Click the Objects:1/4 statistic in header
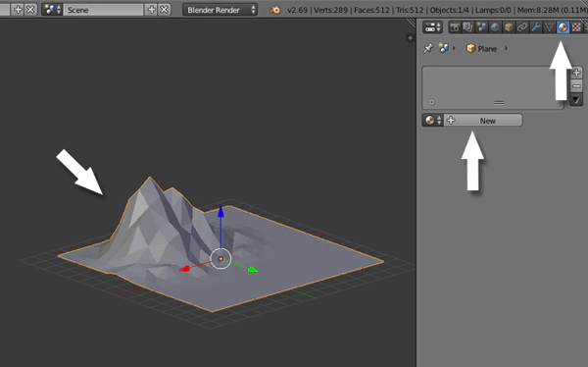This screenshot has width=588, height=367. [449, 10]
